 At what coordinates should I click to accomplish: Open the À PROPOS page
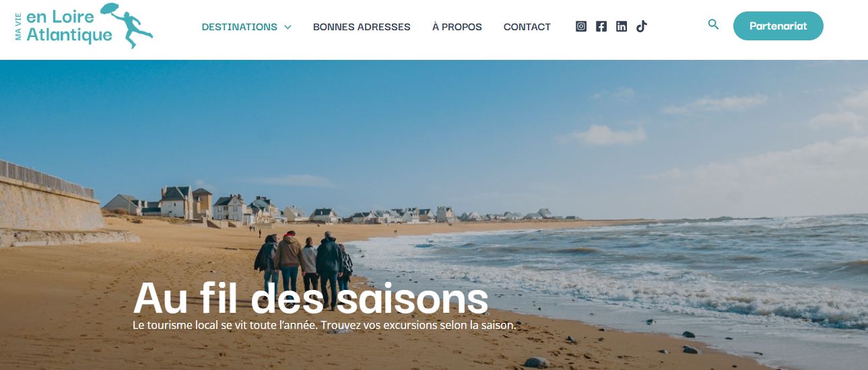(x=457, y=27)
